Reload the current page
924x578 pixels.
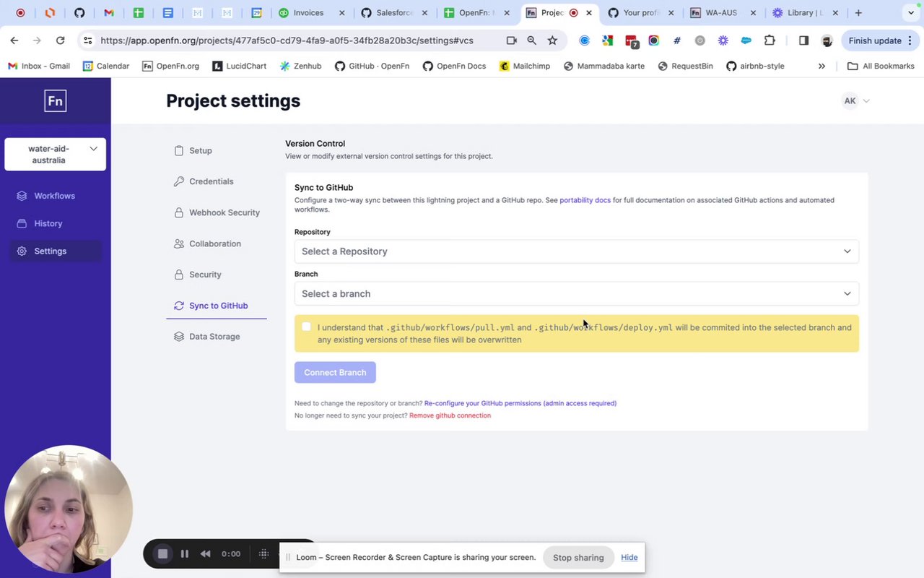(x=61, y=40)
